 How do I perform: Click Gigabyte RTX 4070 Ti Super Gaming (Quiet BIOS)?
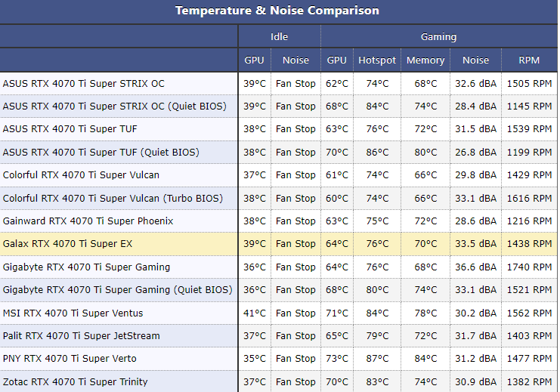pyautogui.click(x=116, y=290)
